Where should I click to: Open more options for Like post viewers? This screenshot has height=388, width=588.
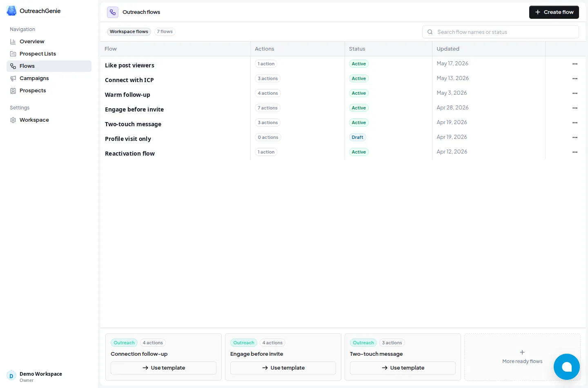(575, 64)
